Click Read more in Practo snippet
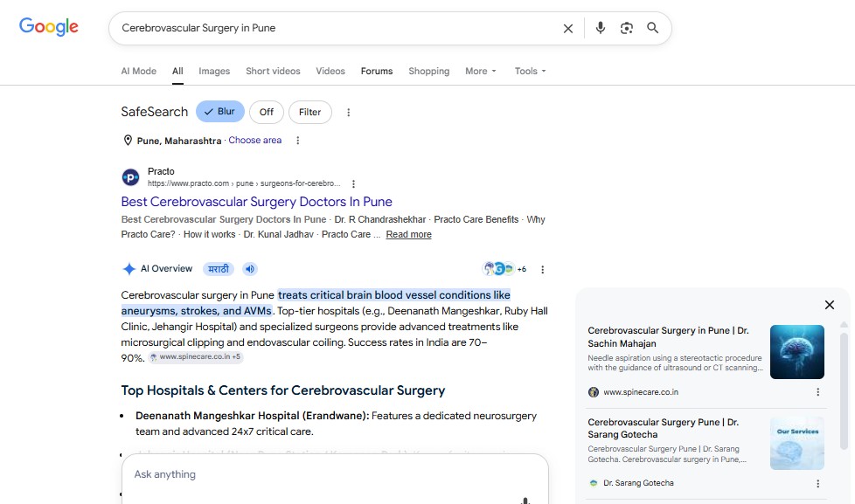The height and width of the screenshot is (504, 855). (x=408, y=234)
